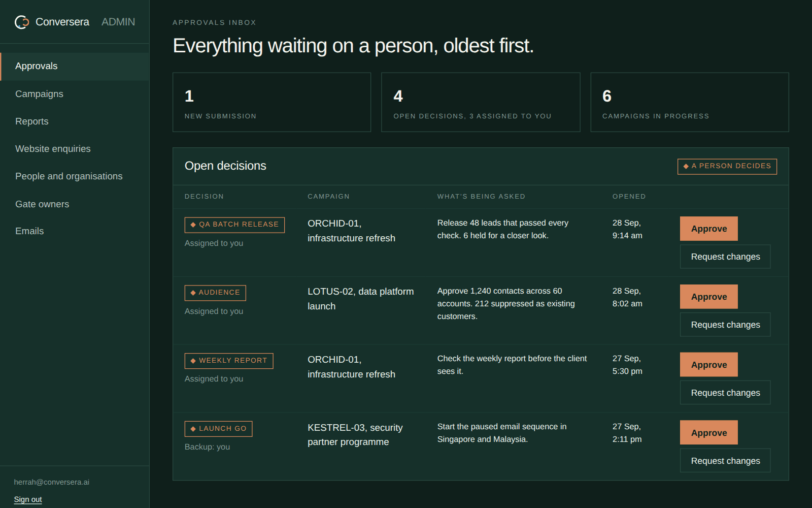Click the Campaign column header
812x508 pixels.
tap(328, 197)
